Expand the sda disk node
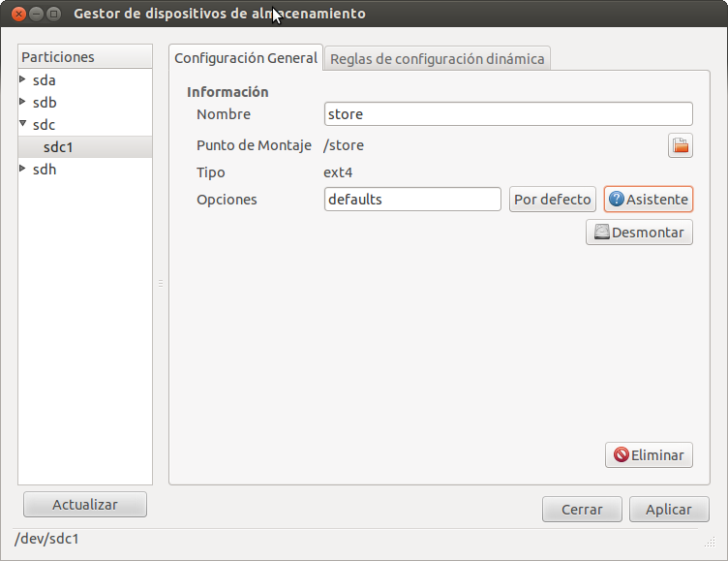 (22, 79)
